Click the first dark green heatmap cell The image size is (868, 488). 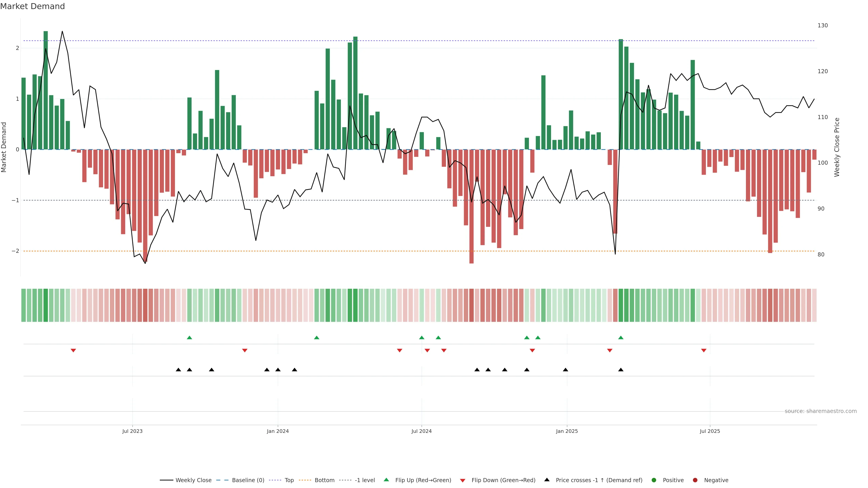[x=45, y=305]
